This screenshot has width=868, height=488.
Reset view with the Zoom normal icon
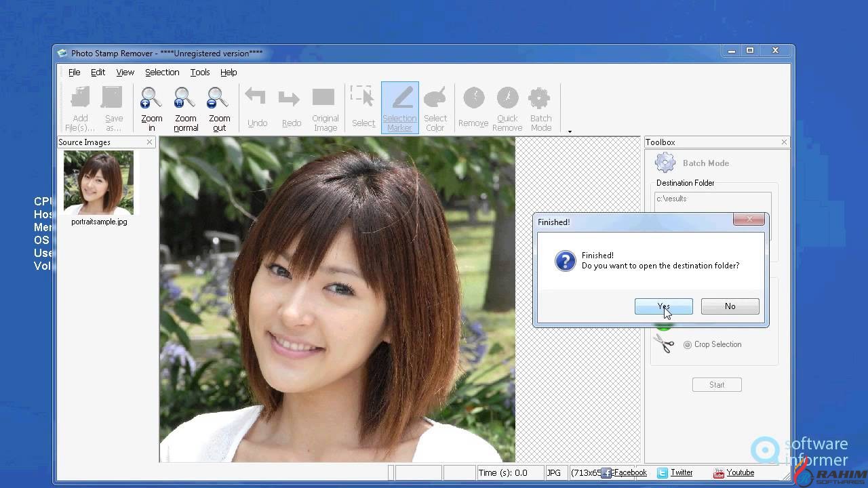(x=184, y=98)
